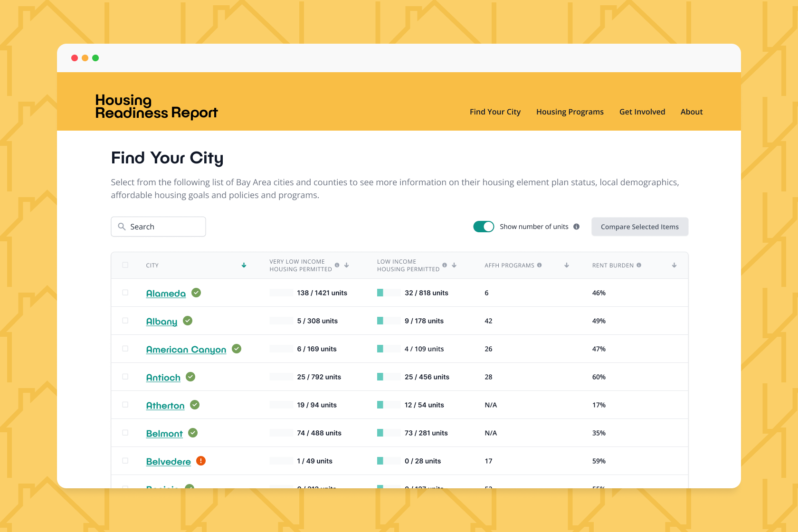Viewport: 798px width, 532px height.
Task: Click the green maximize window dot
Action: click(x=95, y=58)
